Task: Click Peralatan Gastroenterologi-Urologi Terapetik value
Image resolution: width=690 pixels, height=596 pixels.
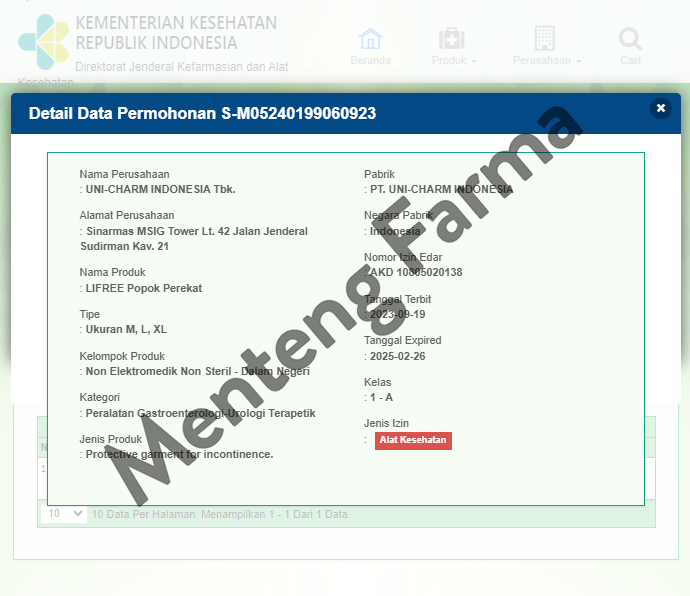Action: coord(201,413)
